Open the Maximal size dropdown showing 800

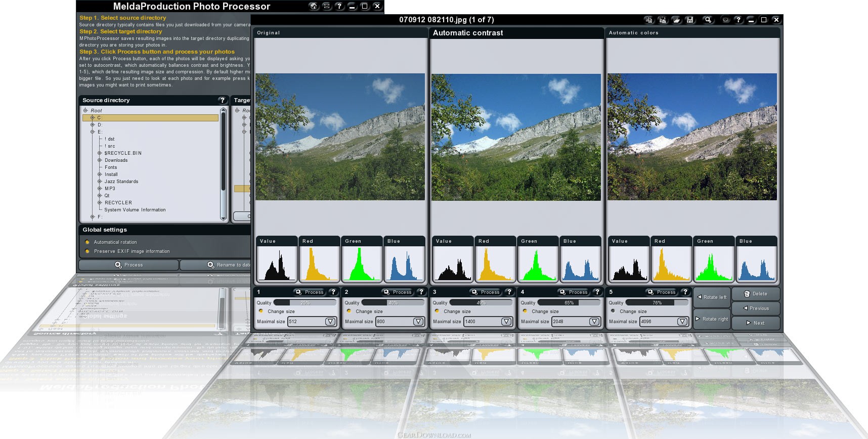[x=418, y=322]
